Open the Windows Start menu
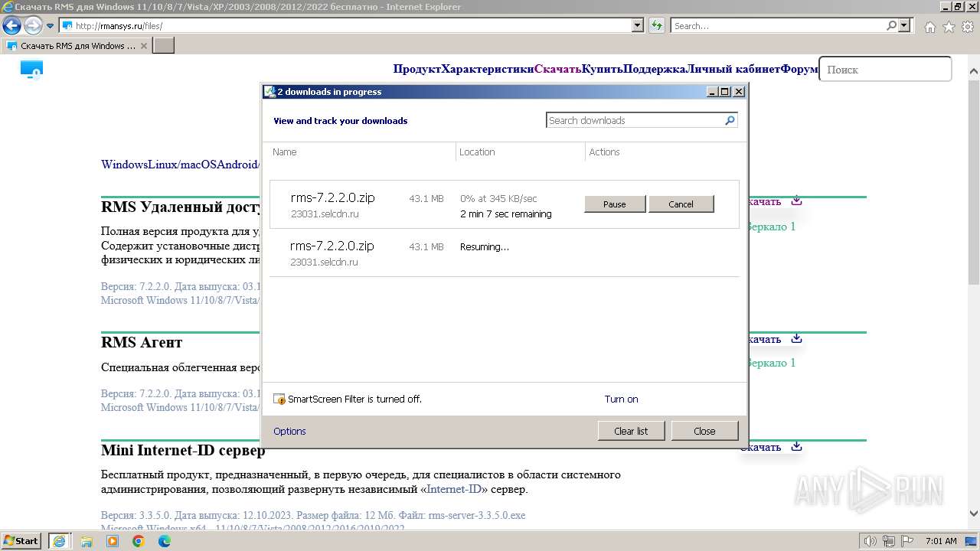This screenshot has width=980, height=551. 21,541
